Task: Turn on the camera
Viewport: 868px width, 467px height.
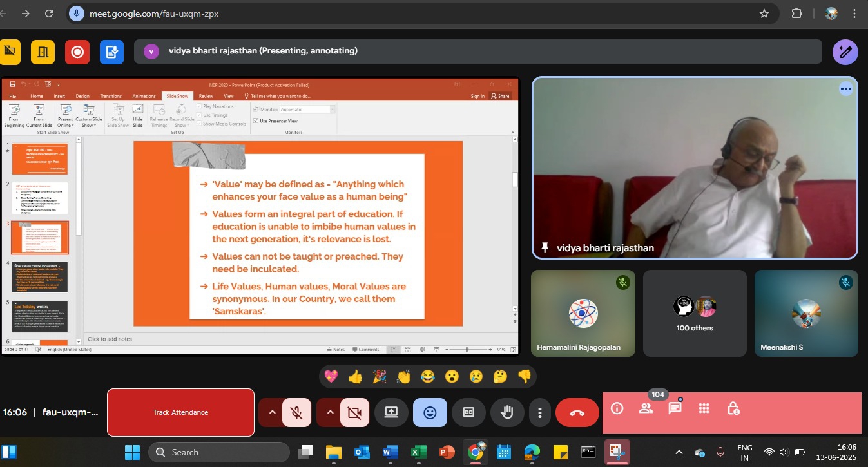Action: tap(354, 413)
